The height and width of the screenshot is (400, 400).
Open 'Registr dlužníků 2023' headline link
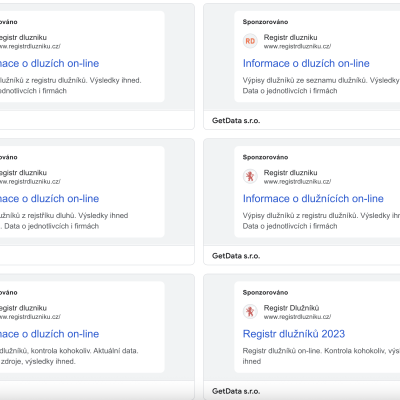pyautogui.click(x=294, y=334)
